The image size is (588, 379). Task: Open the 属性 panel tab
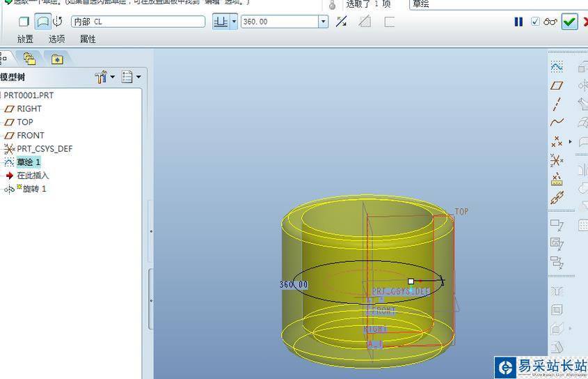(88, 39)
